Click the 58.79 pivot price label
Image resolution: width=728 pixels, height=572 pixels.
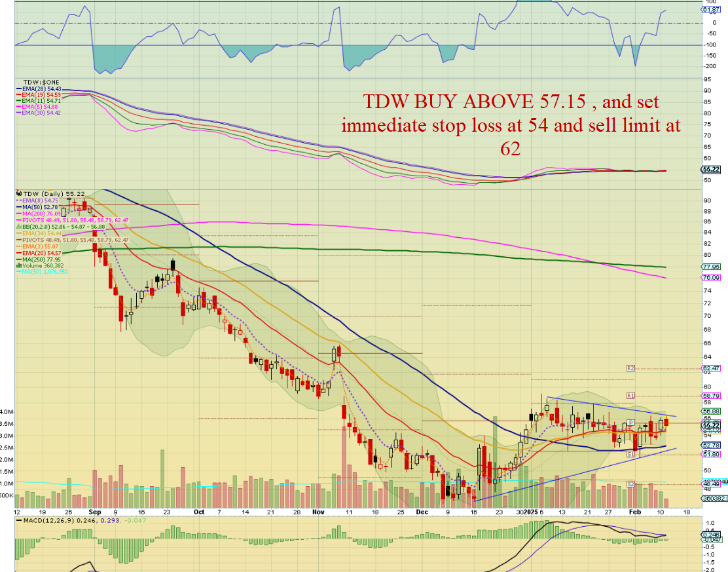tap(711, 396)
